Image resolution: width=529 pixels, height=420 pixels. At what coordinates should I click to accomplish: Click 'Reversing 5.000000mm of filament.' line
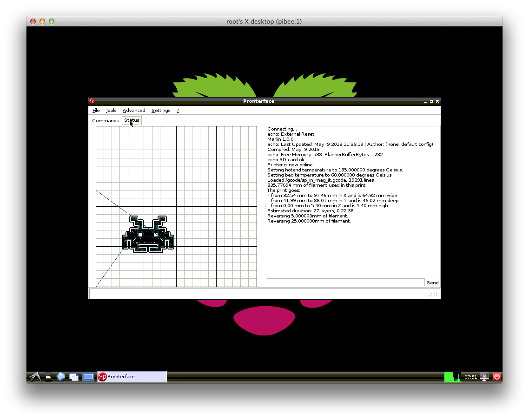coord(307,216)
